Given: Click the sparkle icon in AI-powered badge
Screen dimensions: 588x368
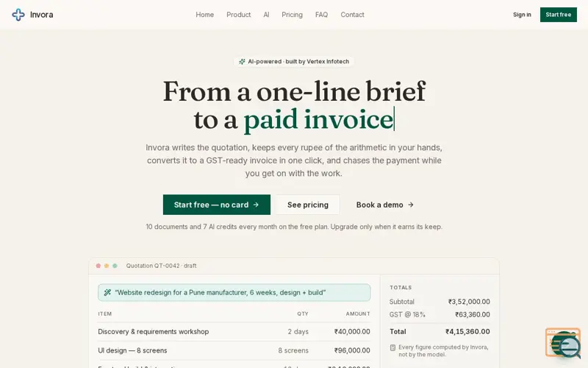Looking at the screenshot, I should [x=243, y=62].
